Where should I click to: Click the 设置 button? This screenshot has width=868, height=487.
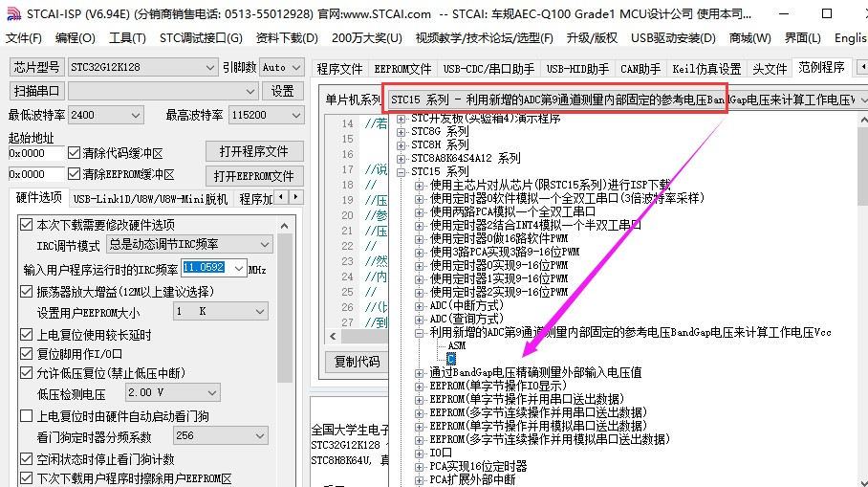[282, 90]
